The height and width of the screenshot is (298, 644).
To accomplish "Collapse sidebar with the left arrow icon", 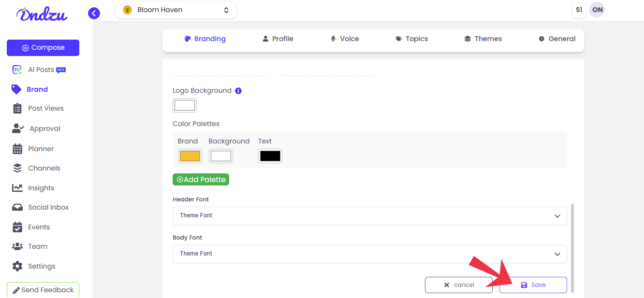I will [x=94, y=14].
